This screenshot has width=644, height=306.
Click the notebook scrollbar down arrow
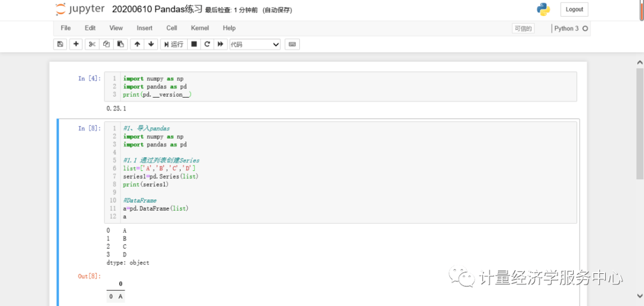tap(639, 295)
